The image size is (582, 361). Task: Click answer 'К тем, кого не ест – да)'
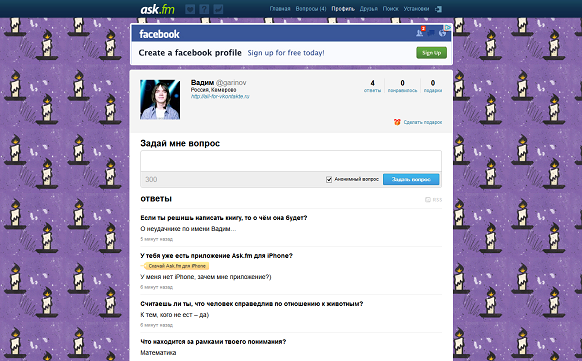(174, 315)
